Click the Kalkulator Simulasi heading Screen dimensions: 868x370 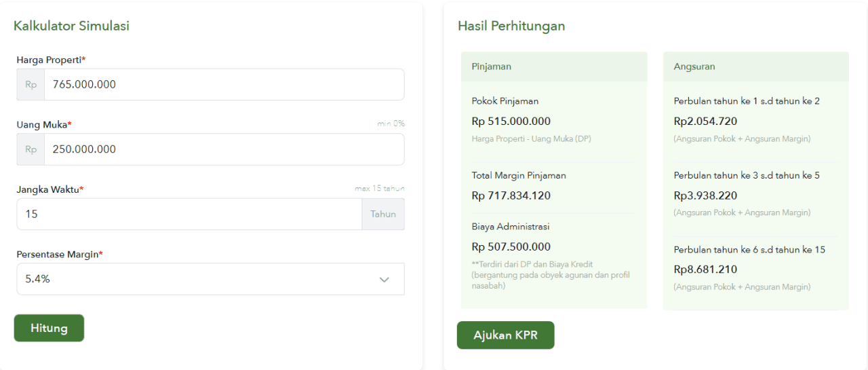click(x=71, y=26)
